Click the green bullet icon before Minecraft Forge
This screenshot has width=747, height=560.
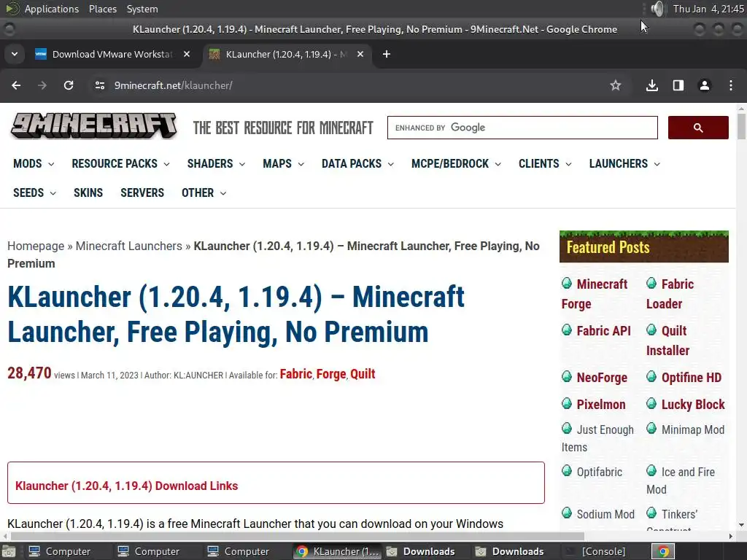566,284
